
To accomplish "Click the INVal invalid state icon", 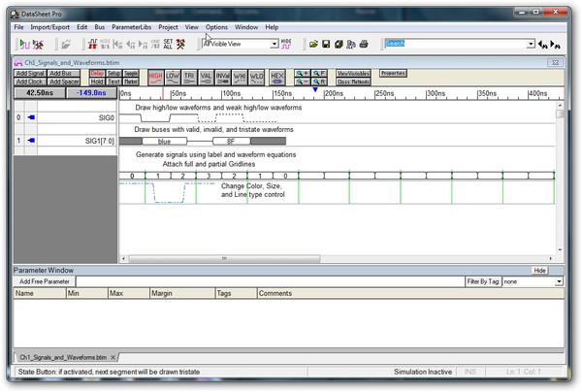I will 223,76.
